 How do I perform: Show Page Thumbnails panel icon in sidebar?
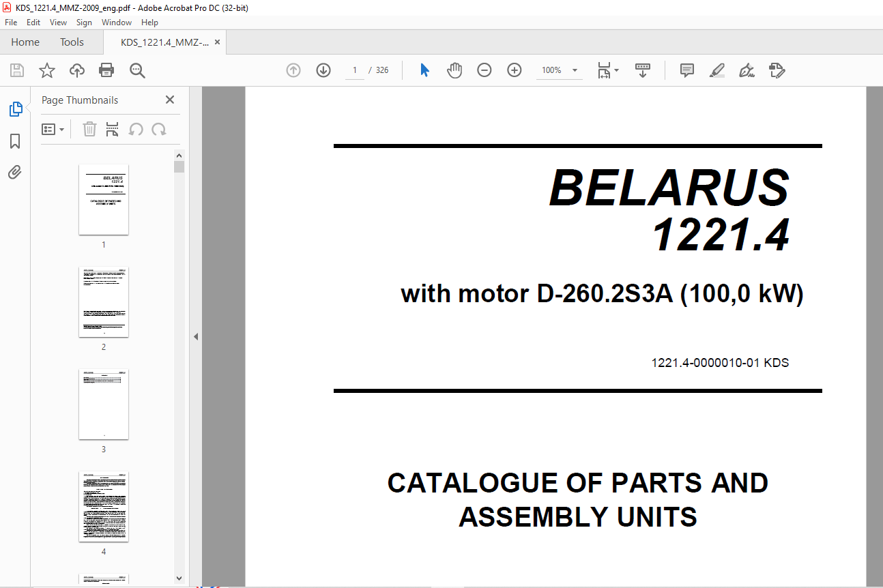pos(15,108)
